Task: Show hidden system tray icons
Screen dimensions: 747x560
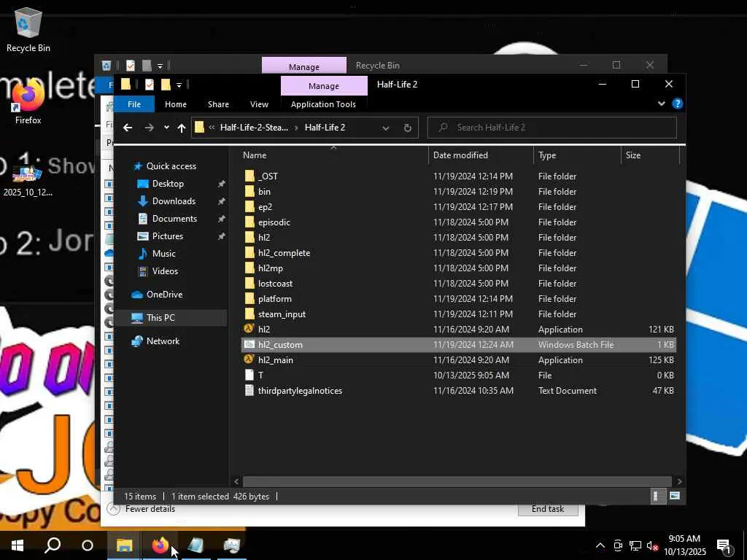Action: click(x=600, y=545)
